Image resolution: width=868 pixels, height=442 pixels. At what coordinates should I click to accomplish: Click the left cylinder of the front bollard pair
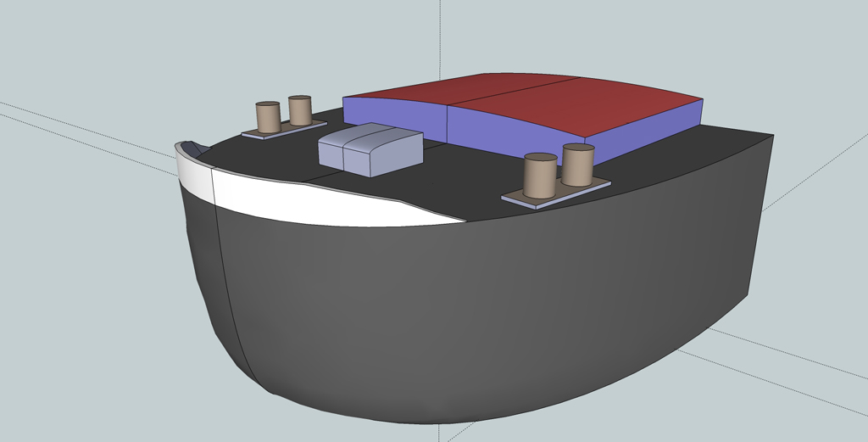(x=540, y=178)
